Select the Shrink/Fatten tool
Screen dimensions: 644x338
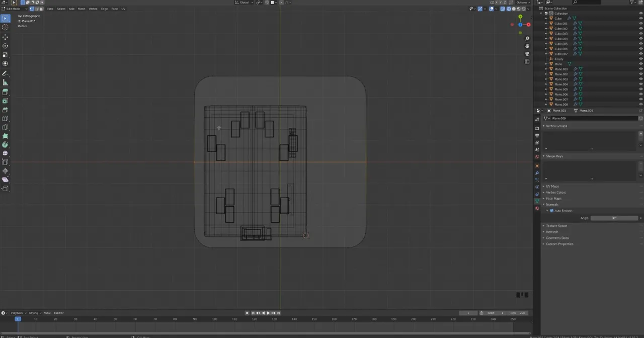click(x=5, y=171)
